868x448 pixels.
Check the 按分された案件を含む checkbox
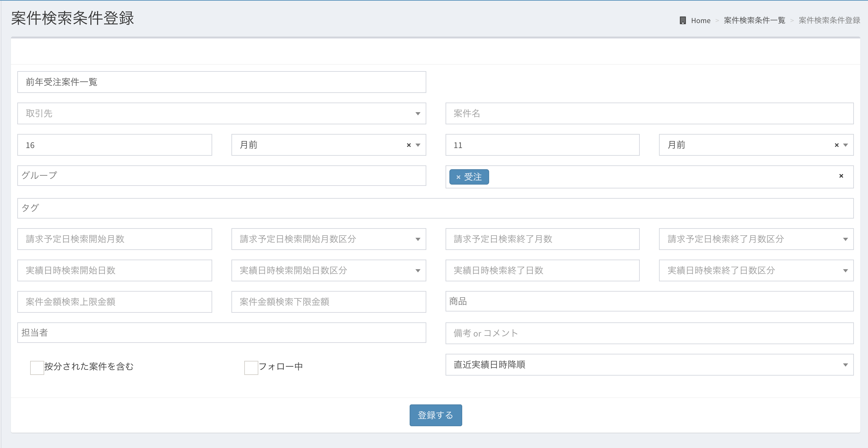37,368
